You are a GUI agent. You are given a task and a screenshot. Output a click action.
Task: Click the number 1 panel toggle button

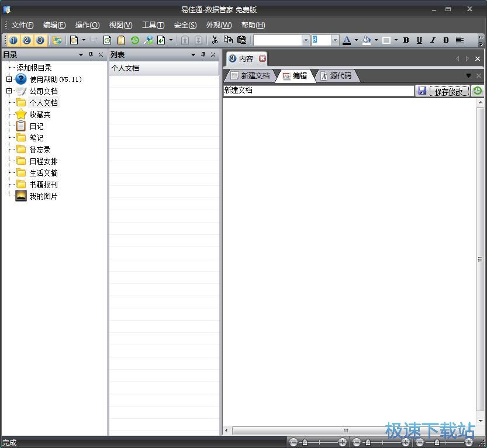click(x=13, y=40)
